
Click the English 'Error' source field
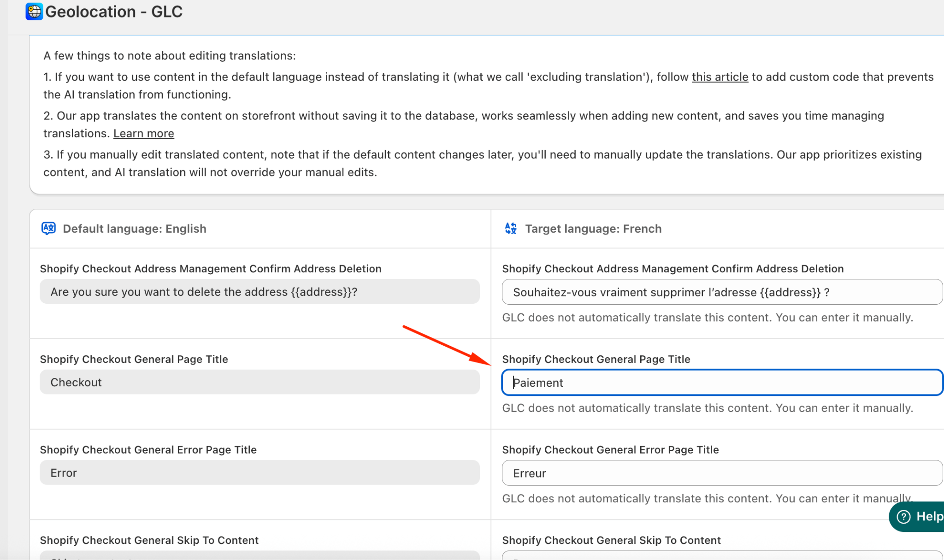260,473
